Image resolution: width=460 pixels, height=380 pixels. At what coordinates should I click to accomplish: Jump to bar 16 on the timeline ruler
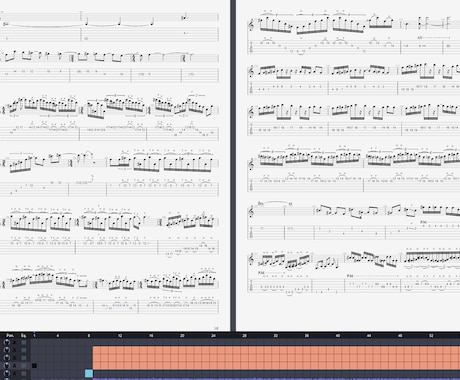[151, 336]
